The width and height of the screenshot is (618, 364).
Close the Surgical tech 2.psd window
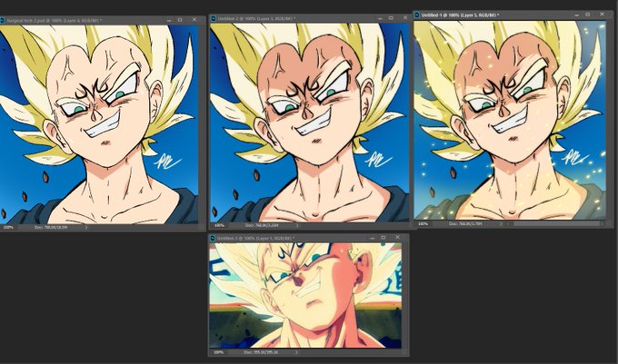point(194,19)
